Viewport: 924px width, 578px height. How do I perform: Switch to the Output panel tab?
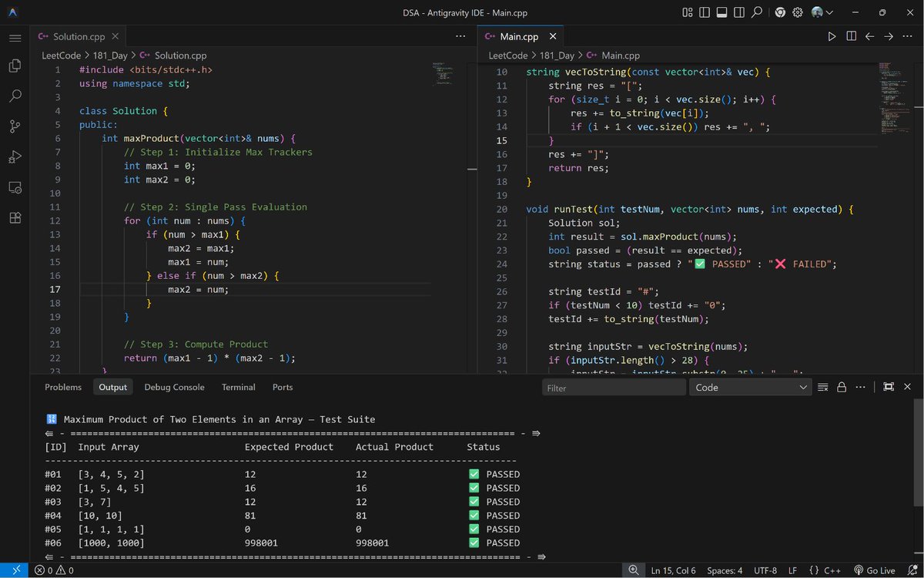click(x=112, y=387)
